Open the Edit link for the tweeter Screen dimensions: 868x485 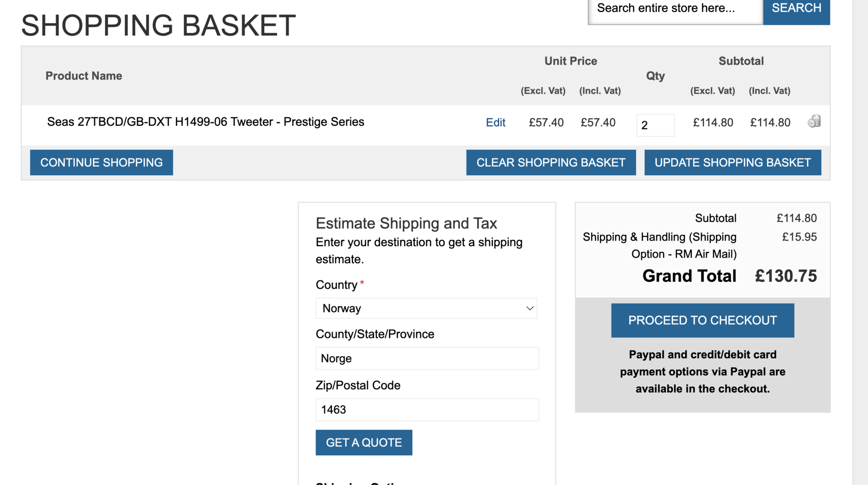coord(495,123)
